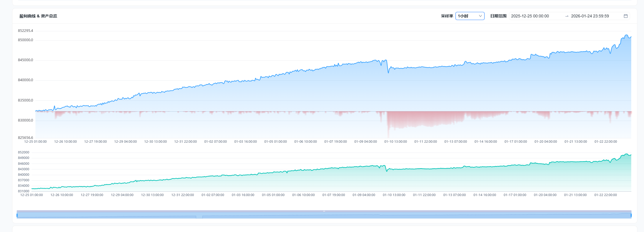Click the 01-10 13:00:00 label on upper chart axis
The width and height of the screenshot is (644, 232).
(x=396, y=142)
